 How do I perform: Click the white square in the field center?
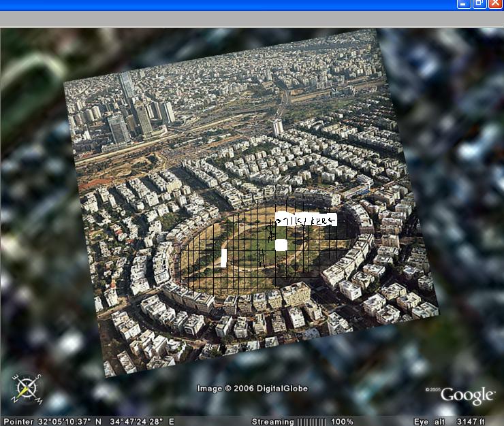click(281, 245)
